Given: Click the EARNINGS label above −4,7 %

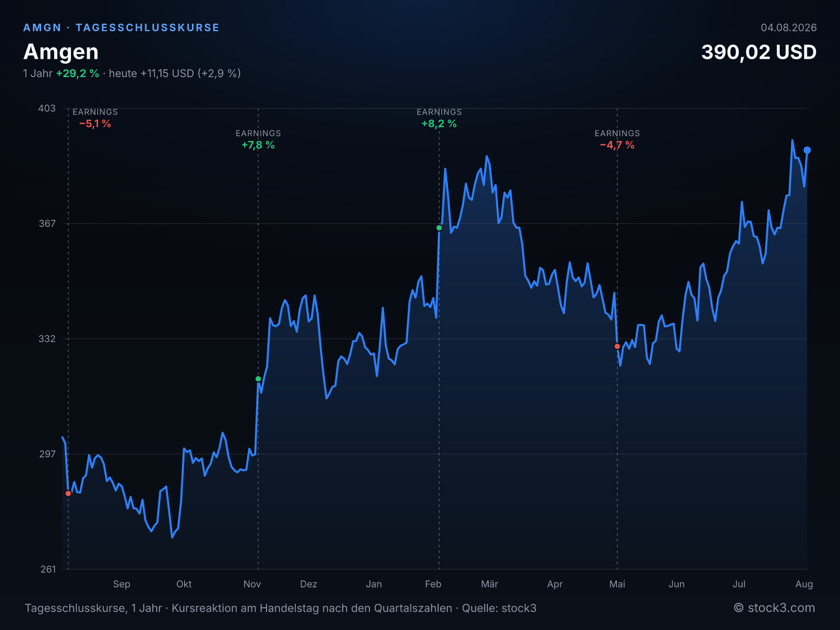Looking at the screenshot, I should pyautogui.click(x=617, y=133).
